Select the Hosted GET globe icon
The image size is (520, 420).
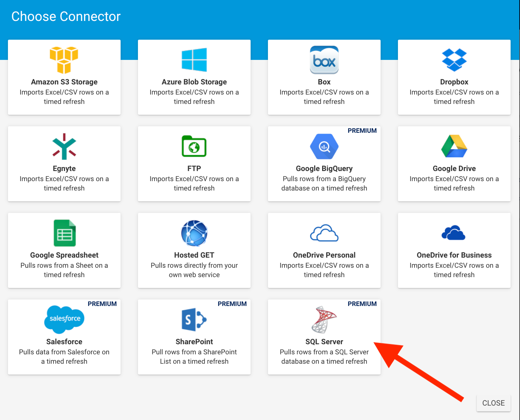click(x=194, y=233)
